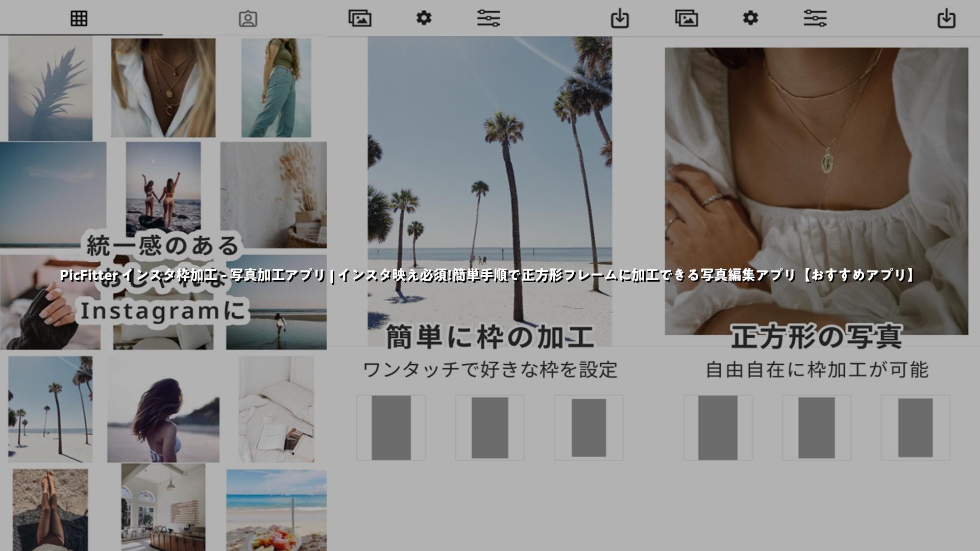Open the pineapple shadow photo in grid

(x=50, y=88)
